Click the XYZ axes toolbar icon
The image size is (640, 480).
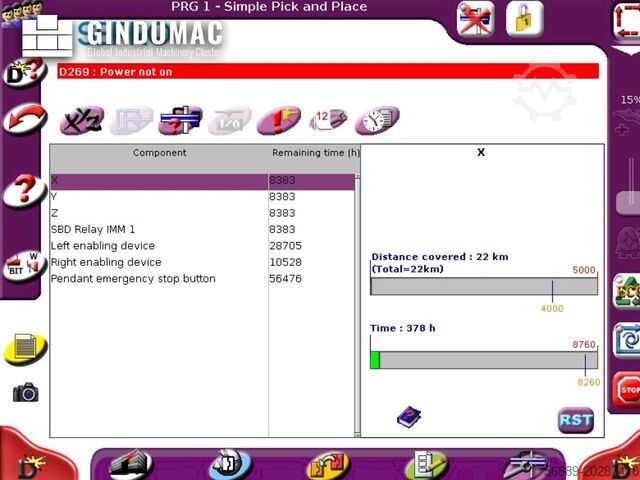(x=80, y=121)
